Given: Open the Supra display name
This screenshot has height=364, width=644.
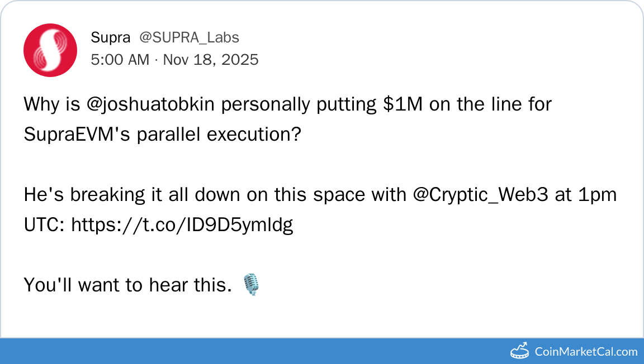Looking at the screenshot, I should click(x=110, y=37).
